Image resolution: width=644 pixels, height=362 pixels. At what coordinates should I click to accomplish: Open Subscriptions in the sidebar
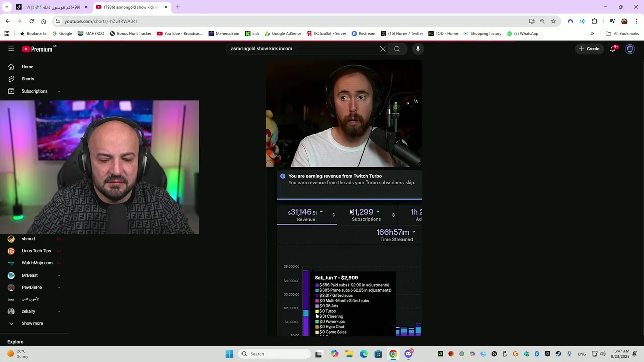(x=34, y=91)
